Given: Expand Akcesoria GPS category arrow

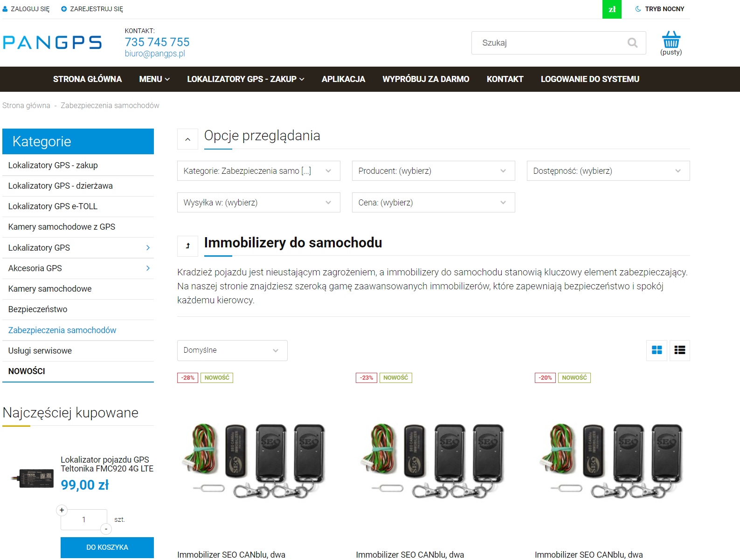Looking at the screenshot, I should (148, 268).
